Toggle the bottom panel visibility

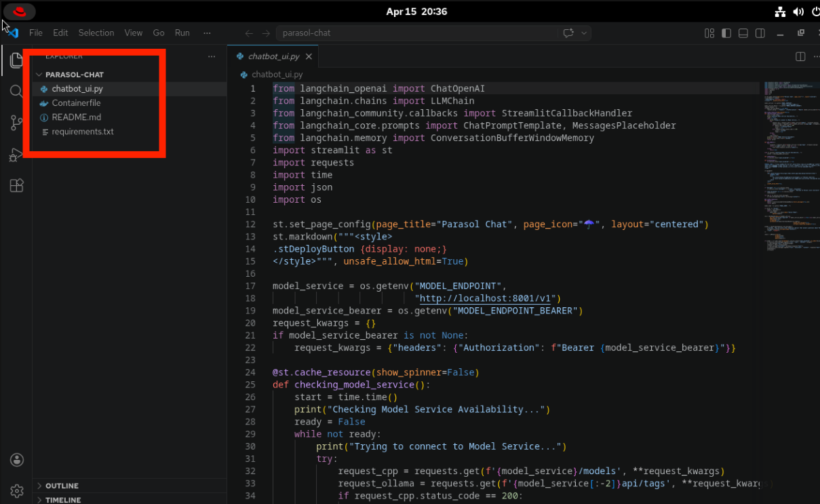[743, 33]
